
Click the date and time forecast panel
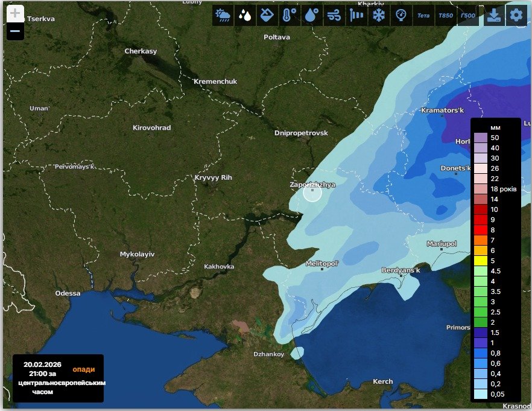[x=58, y=378]
